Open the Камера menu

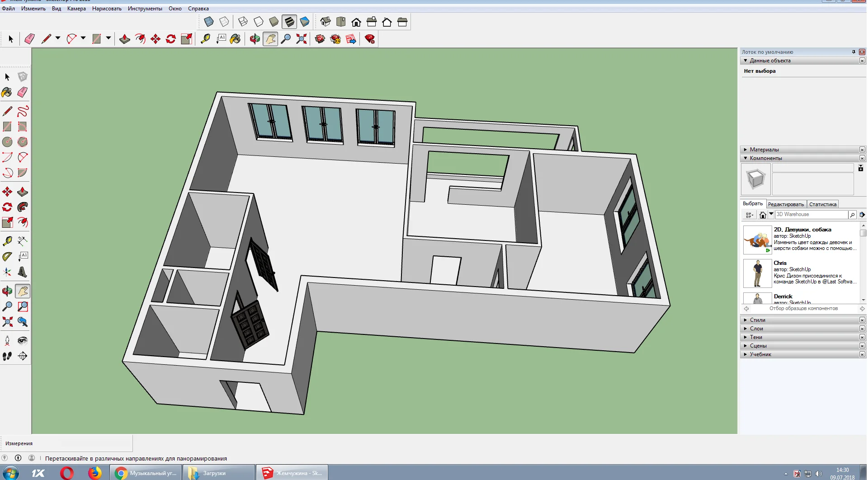point(76,9)
